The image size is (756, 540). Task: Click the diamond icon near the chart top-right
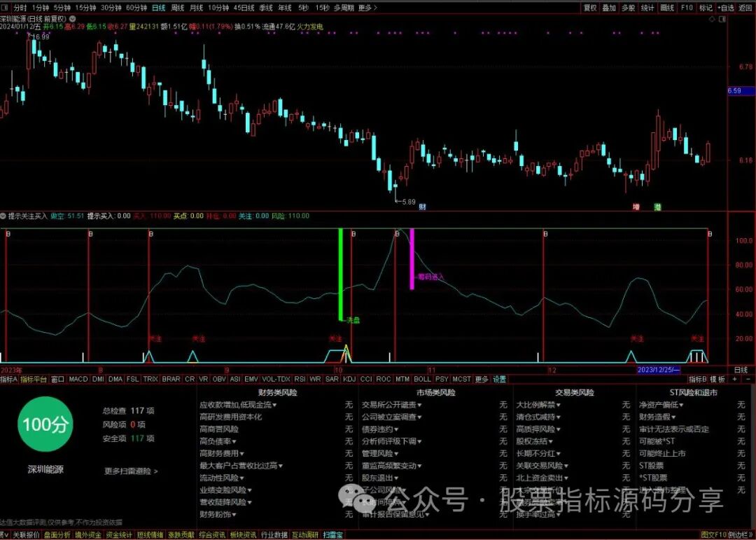pyautogui.click(x=712, y=20)
